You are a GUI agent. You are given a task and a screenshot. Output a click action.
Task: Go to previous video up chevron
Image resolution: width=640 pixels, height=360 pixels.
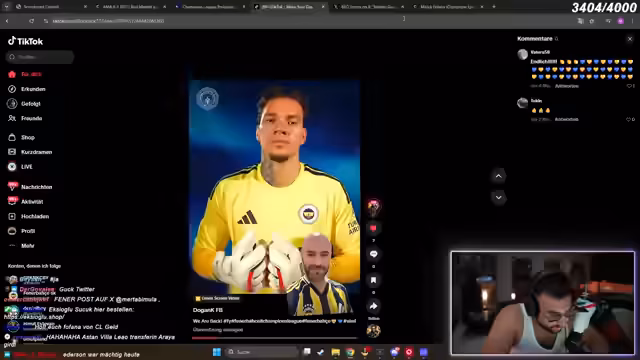(x=498, y=176)
